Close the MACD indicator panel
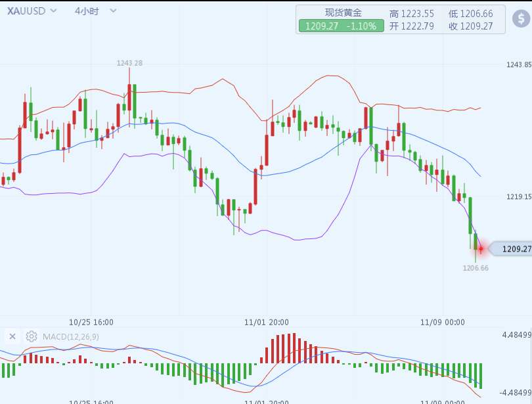The width and height of the screenshot is (532, 404). pos(12,336)
